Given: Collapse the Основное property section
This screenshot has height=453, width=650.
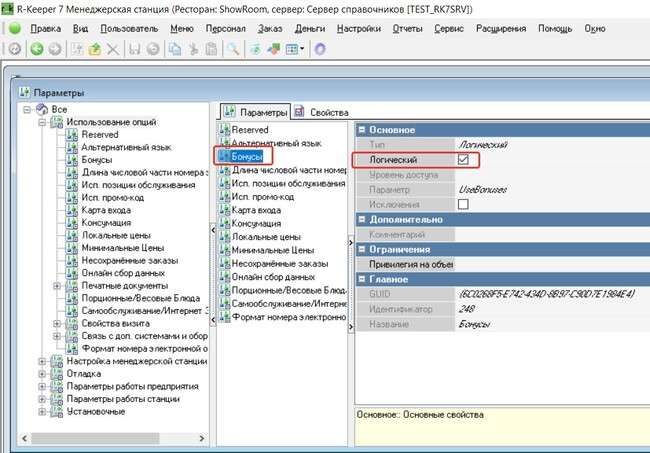Looking at the screenshot, I should coord(361,129).
